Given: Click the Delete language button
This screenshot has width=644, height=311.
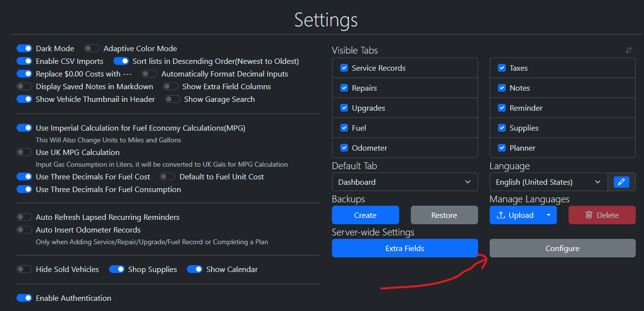Looking at the screenshot, I should click(x=602, y=215).
